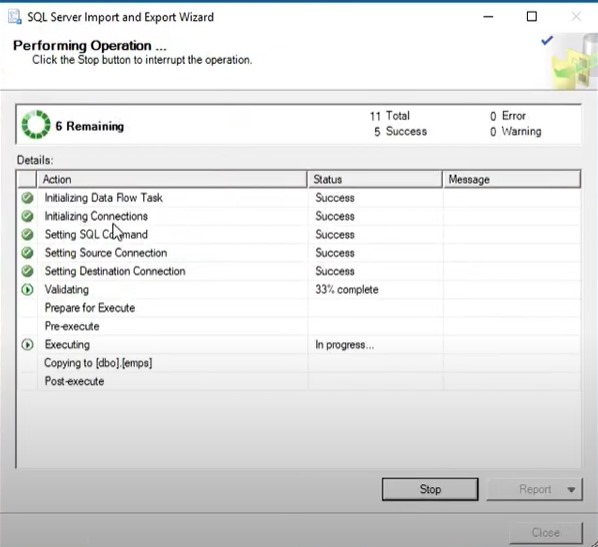Select the Initializing Connections row

299,216
